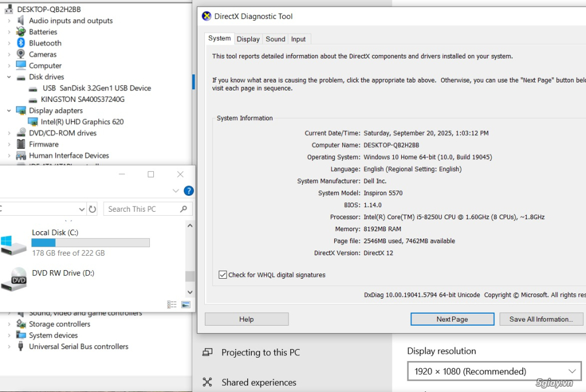
Task: Expand the Firmware category
Action: click(x=9, y=144)
